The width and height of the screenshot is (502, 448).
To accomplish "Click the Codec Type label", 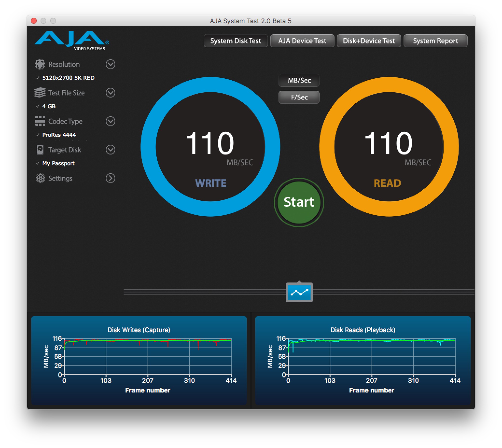I will coord(65,121).
